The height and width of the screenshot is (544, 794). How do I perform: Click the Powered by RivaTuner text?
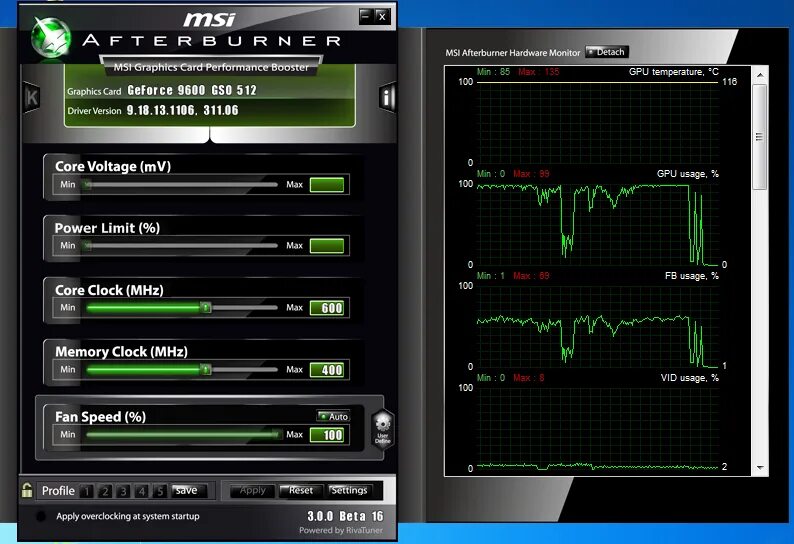341,530
